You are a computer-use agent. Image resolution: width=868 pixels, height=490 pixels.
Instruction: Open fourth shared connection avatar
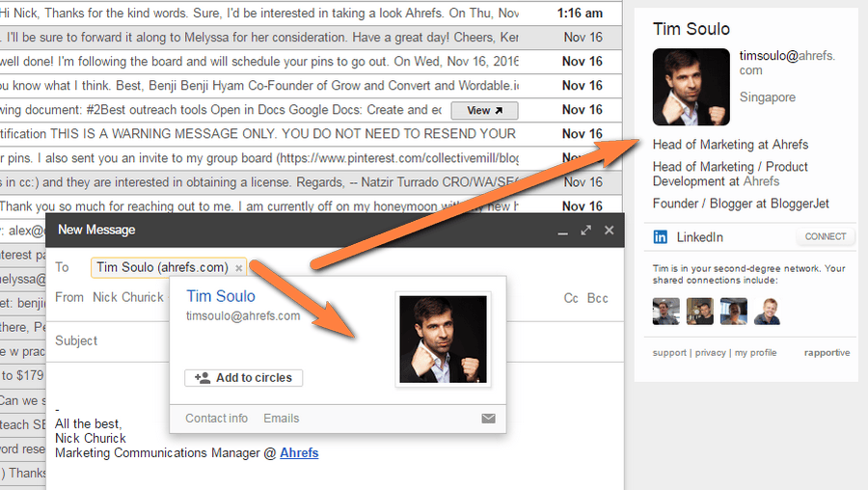pos(768,312)
